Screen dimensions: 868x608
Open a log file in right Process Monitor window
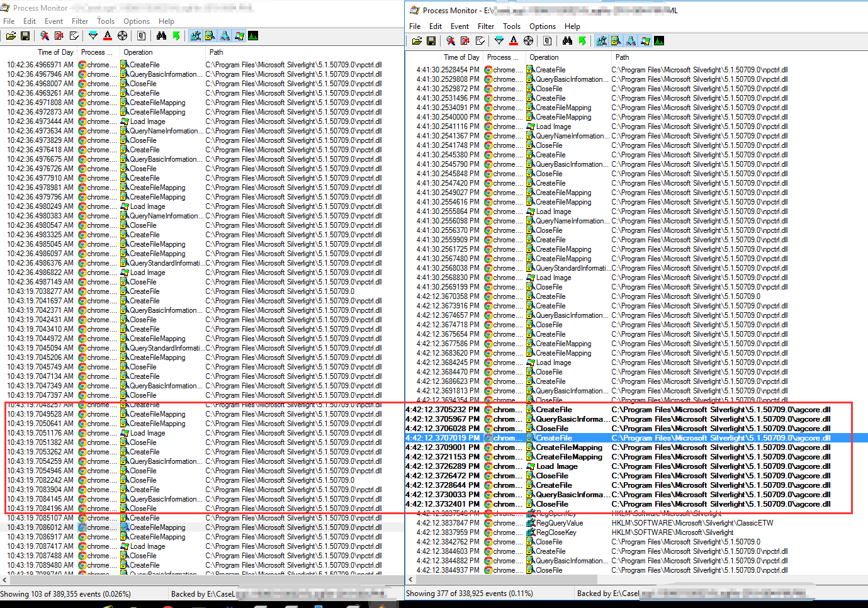417,41
